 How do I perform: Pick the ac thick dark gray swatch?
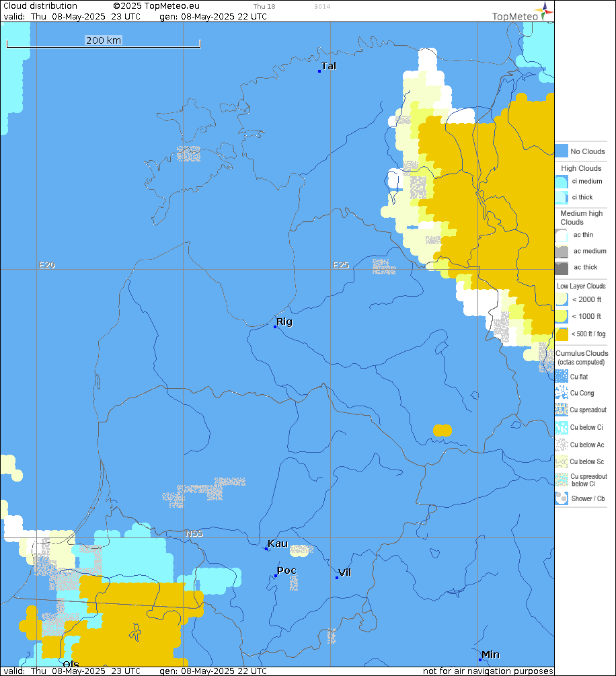click(562, 268)
